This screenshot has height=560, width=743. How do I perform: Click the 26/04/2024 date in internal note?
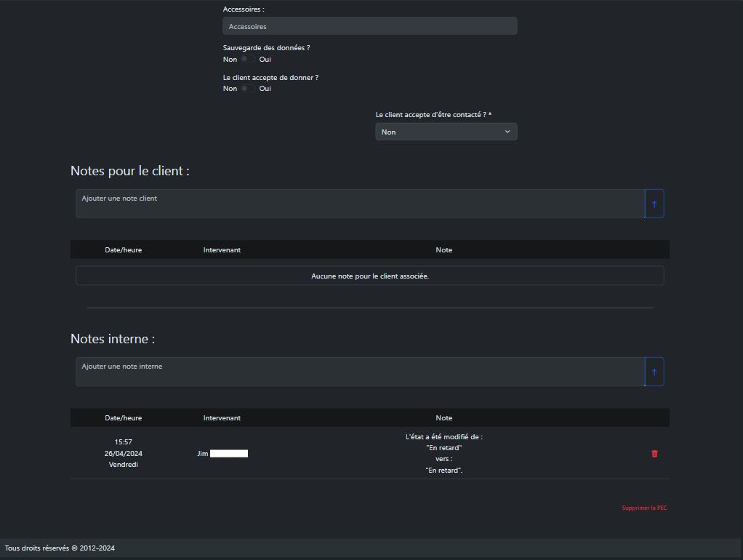click(x=124, y=453)
